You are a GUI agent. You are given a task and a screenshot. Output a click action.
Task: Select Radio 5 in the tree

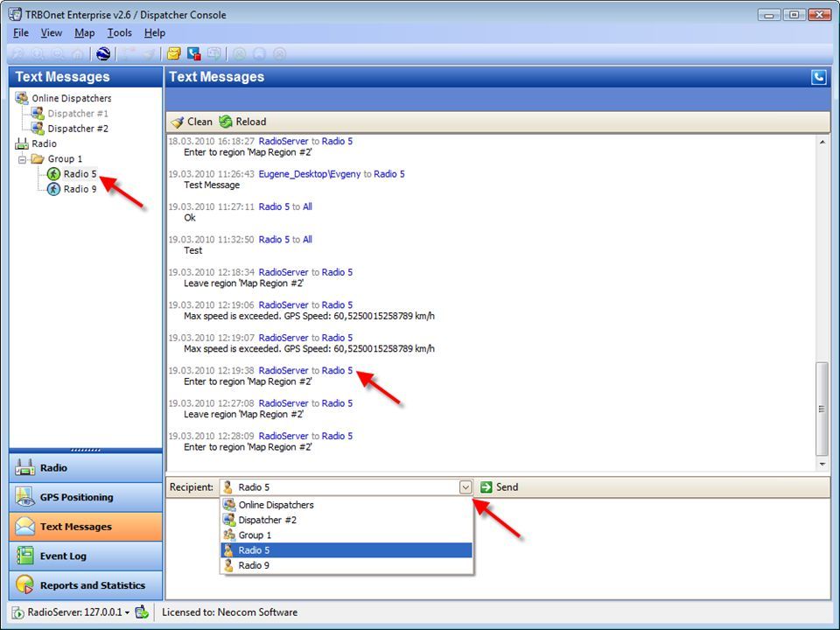pyautogui.click(x=80, y=173)
